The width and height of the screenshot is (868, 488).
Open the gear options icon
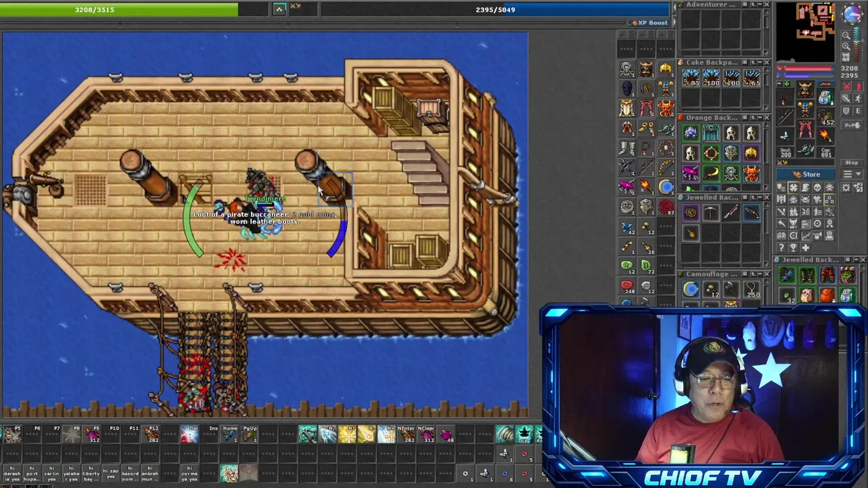click(846, 187)
